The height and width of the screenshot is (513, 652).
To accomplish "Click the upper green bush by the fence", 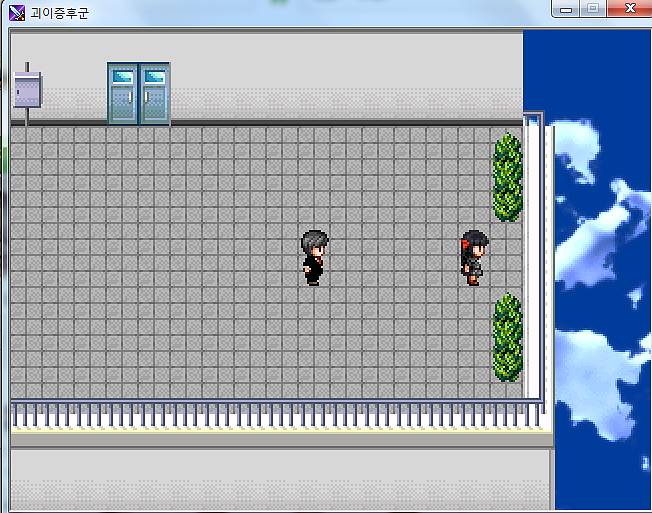I will pos(507,177).
